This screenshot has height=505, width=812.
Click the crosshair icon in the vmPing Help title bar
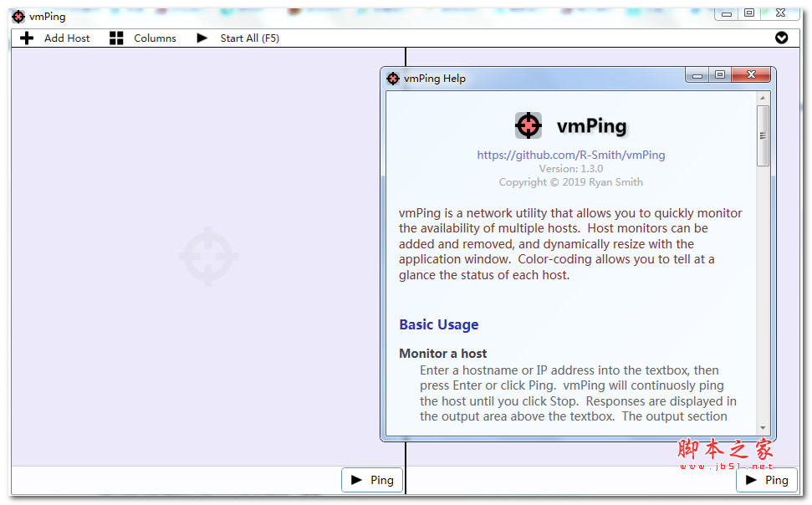coord(393,78)
